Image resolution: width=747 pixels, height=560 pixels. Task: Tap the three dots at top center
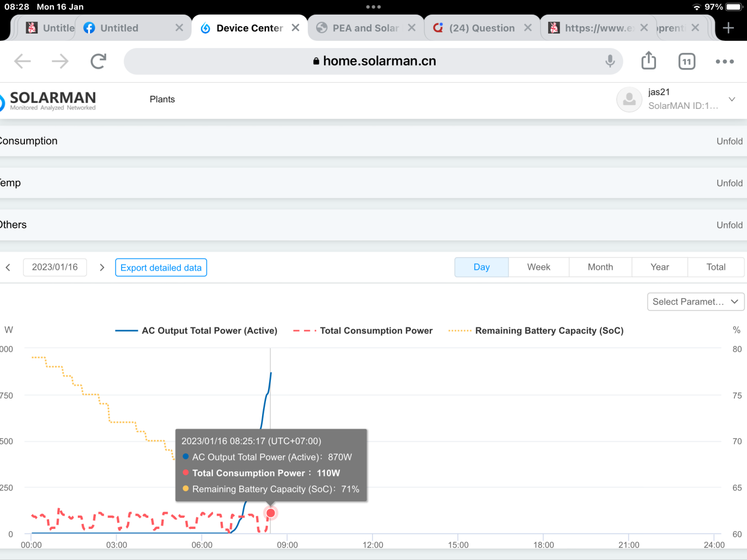(373, 7)
